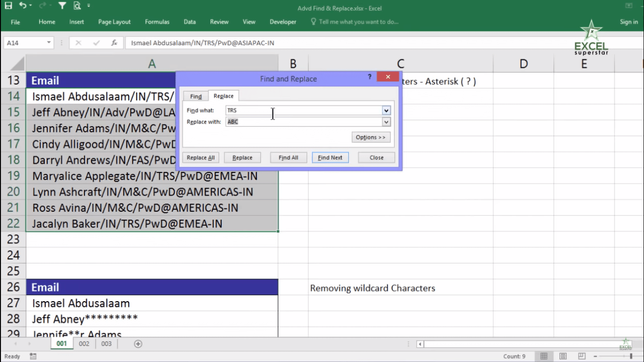Expand dialog options with Options >> button
The height and width of the screenshot is (362, 644).
(x=371, y=137)
